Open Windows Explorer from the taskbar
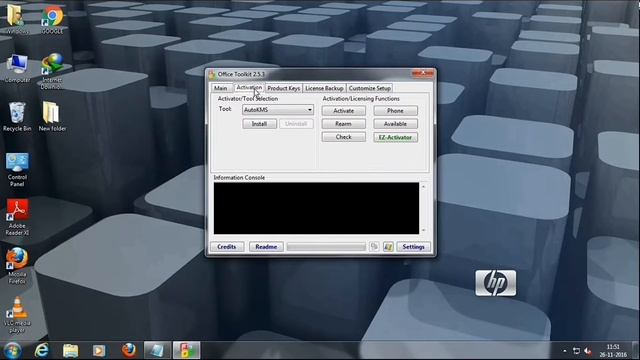This screenshot has width=640, height=360. coord(71,351)
